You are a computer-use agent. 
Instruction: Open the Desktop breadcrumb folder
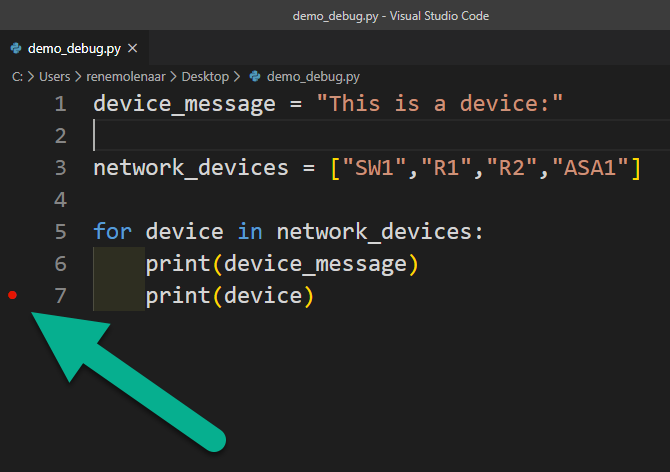[x=205, y=76]
